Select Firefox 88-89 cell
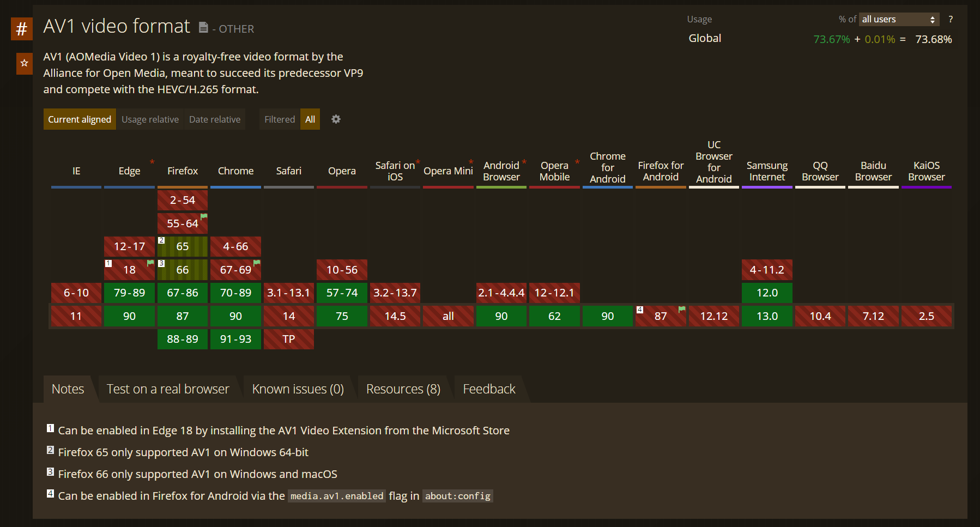980x527 pixels. point(183,339)
